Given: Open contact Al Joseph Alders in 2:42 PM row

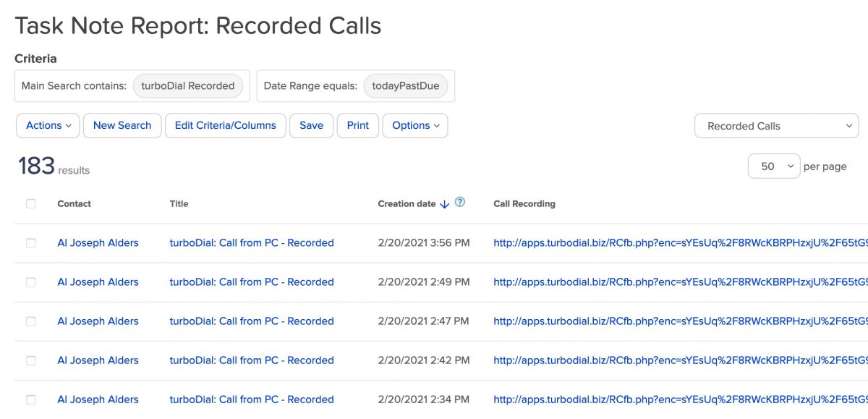Looking at the screenshot, I should tap(98, 360).
